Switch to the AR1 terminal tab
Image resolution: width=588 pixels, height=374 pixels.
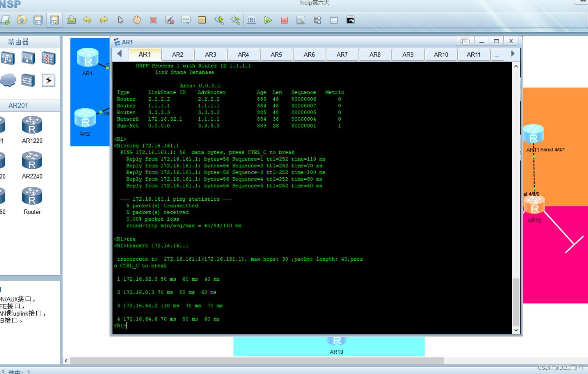point(145,54)
